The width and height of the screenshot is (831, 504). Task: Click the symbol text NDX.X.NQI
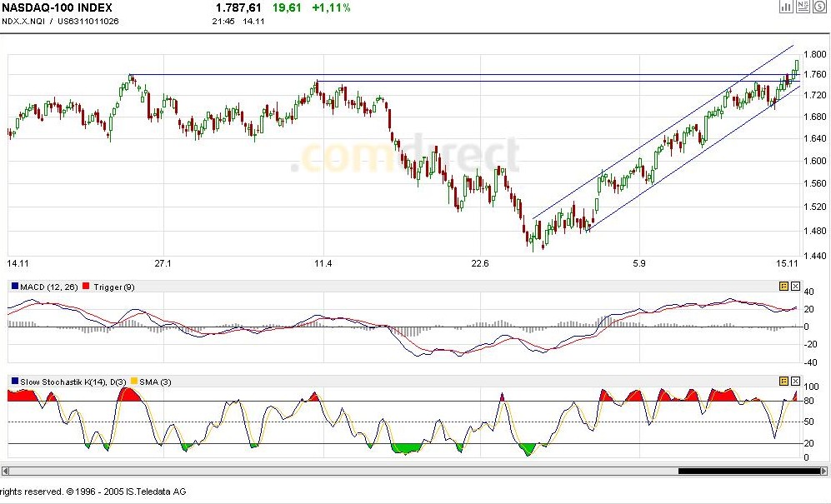(x=23, y=21)
